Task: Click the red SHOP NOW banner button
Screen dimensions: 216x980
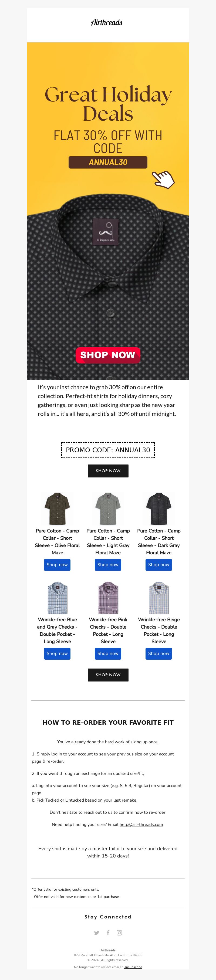Action: pos(108,355)
